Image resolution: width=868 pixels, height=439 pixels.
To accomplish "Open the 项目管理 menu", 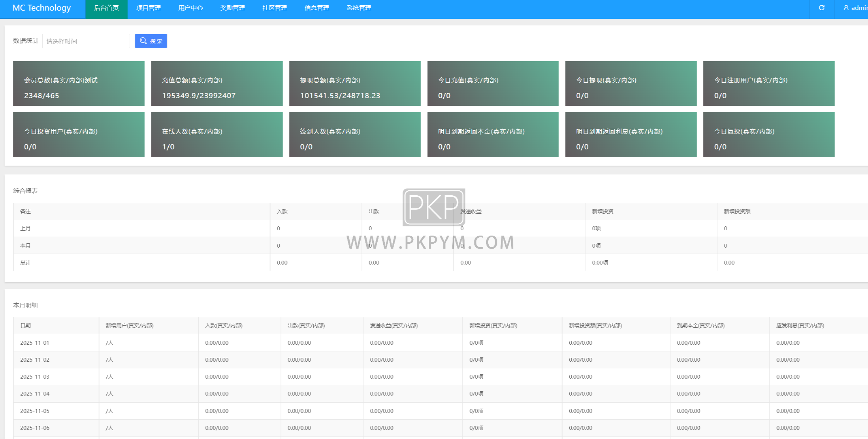I will coord(148,8).
